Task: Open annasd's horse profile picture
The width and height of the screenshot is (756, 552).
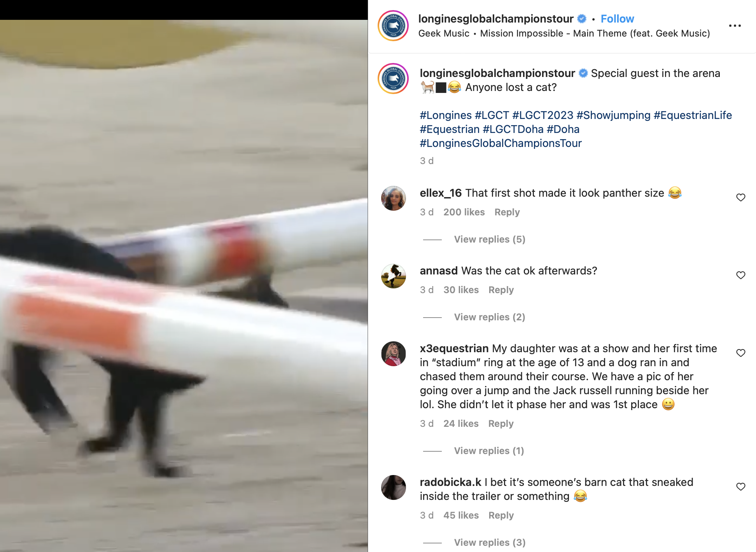Action: [x=393, y=276]
